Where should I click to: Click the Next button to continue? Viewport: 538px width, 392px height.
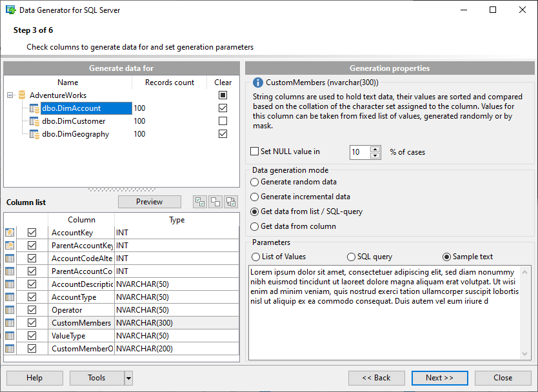coord(439,378)
